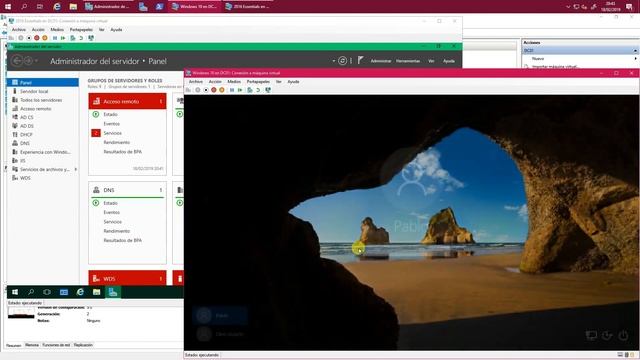Open the PowerShell icon on host taskbar

coord(160,7)
